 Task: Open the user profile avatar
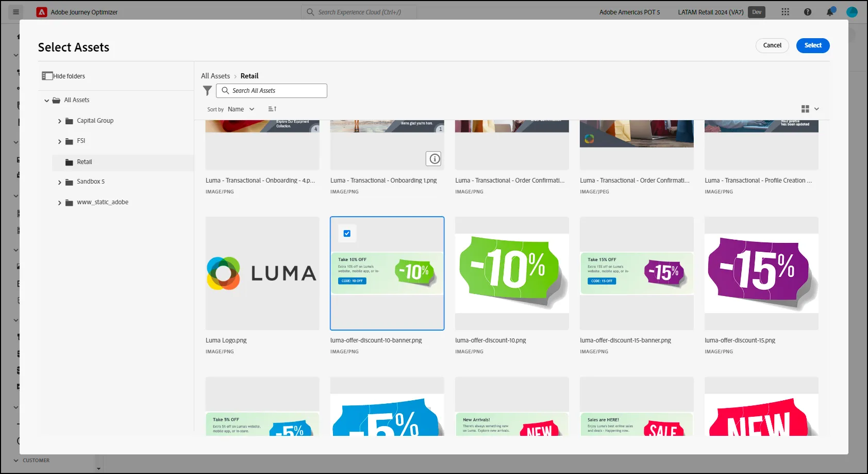(852, 12)
